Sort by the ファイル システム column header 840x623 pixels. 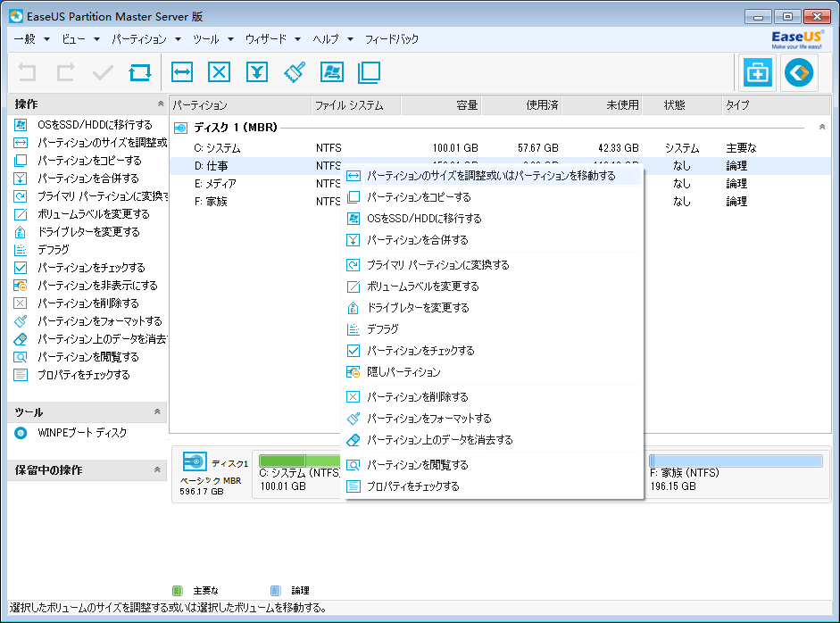[356, 105]
